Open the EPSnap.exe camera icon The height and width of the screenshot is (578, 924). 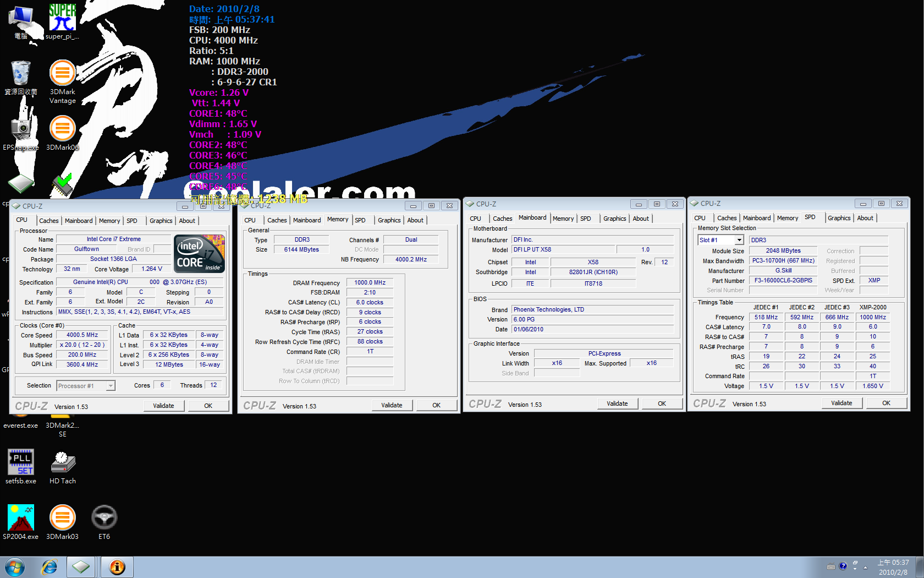21,132
